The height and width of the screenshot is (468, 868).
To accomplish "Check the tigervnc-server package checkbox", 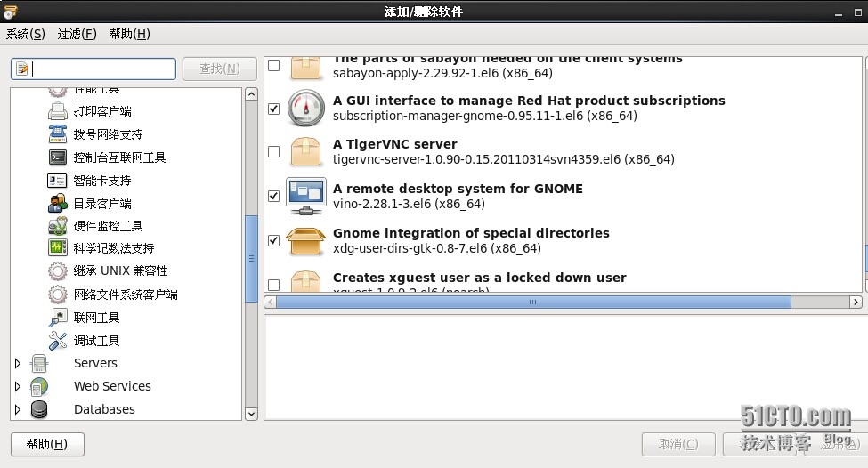I will point(273,151).
